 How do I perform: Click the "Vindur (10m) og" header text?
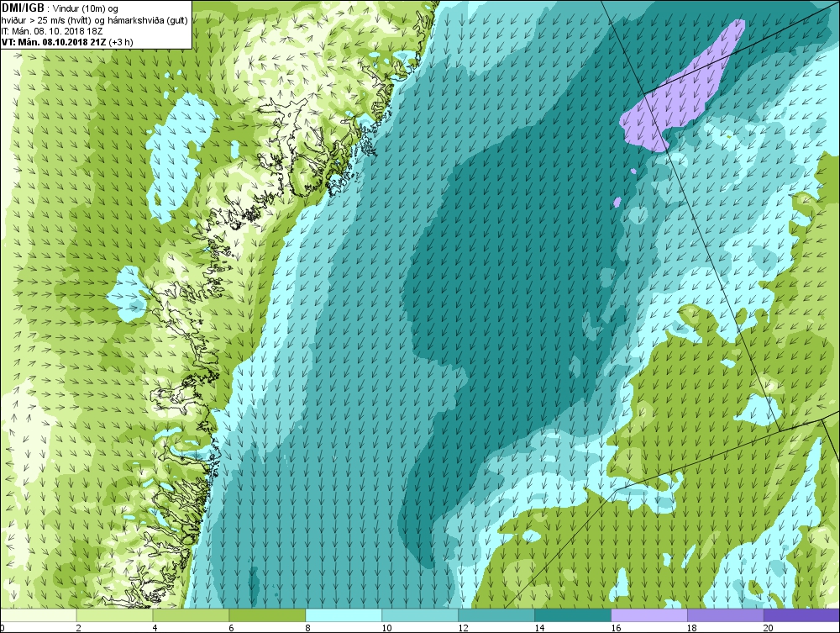(87, 8)
